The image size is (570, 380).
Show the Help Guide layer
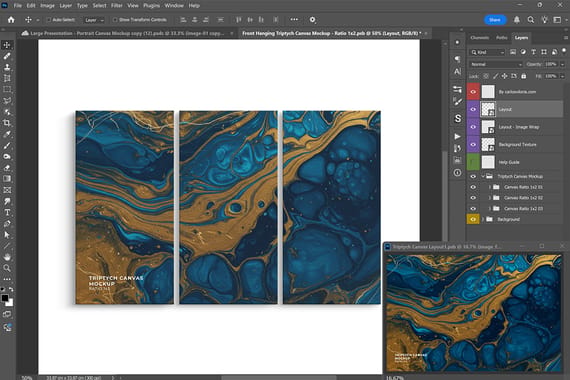coord(473,162)
